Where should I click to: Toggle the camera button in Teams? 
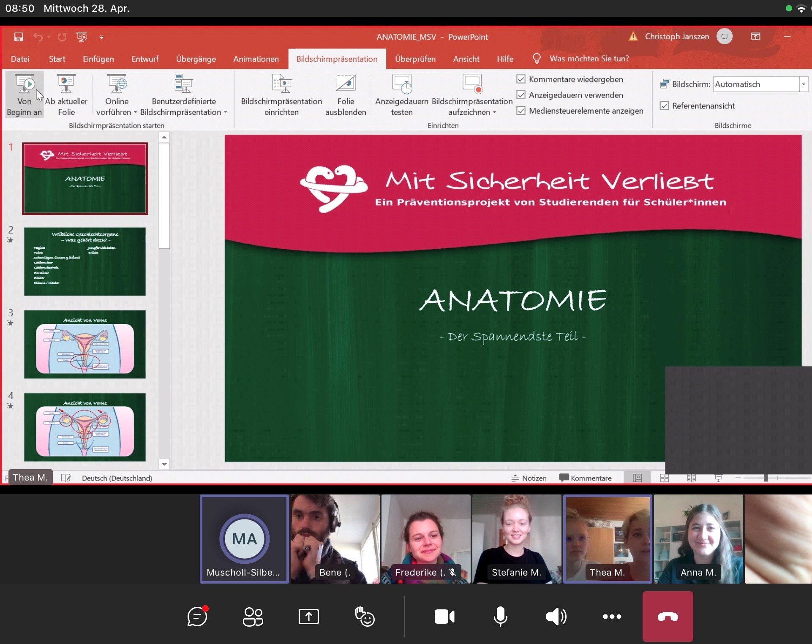tap(444, 617)
